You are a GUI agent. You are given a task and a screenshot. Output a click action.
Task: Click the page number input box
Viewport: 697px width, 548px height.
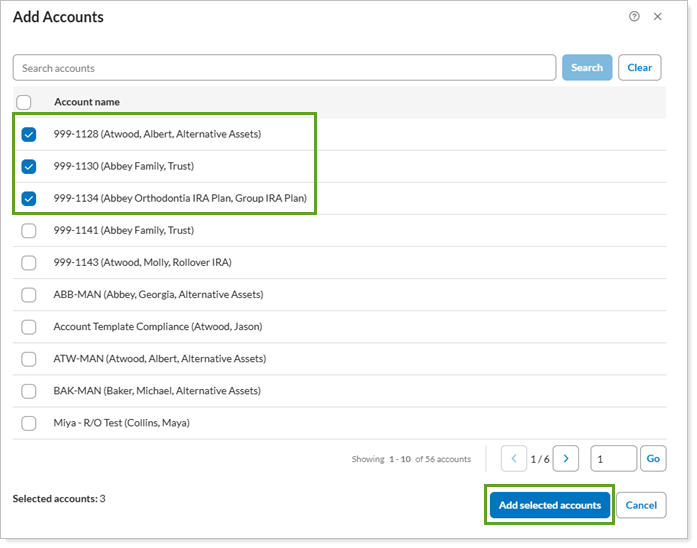point(613,459)
